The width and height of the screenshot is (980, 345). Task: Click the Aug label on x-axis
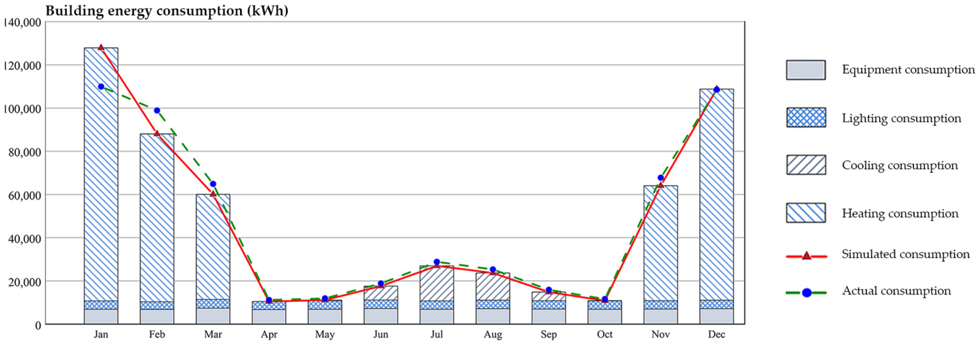coord(493,334)
